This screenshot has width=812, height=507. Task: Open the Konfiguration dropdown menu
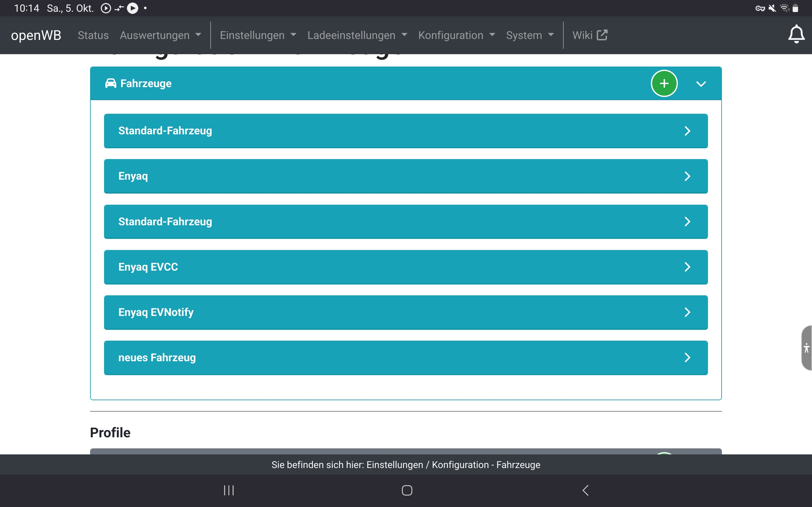[456, 35]
